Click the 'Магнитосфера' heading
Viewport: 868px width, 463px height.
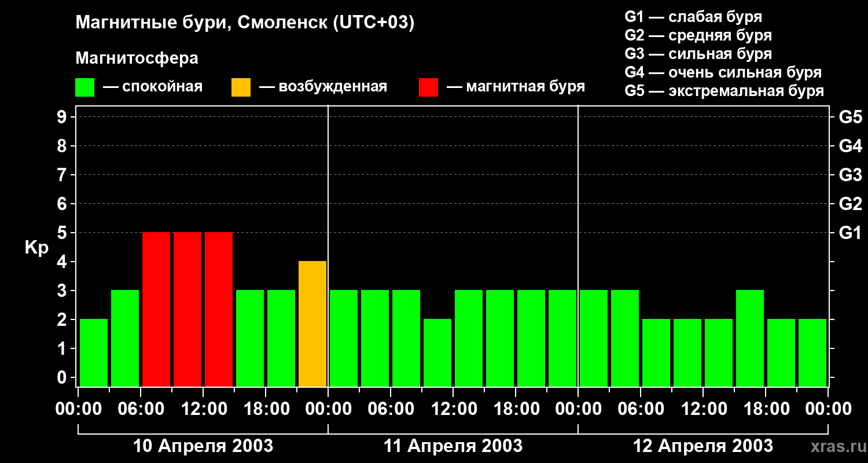137,58
